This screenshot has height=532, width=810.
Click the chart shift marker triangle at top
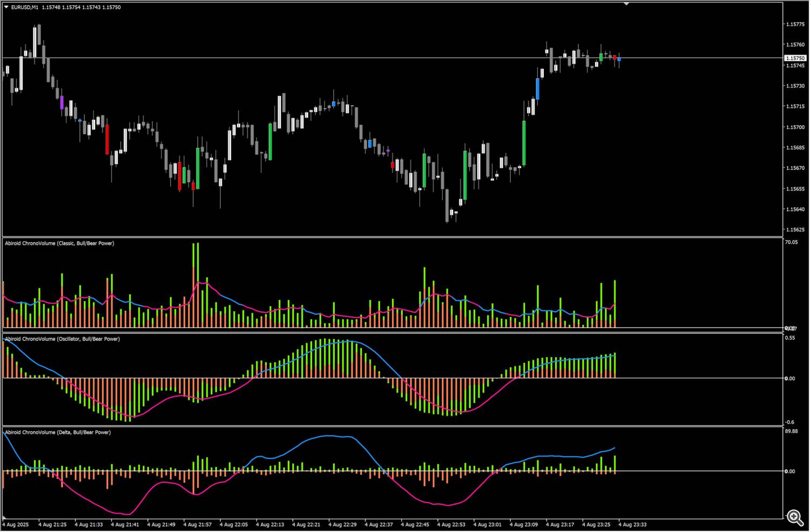pos(626,4)
